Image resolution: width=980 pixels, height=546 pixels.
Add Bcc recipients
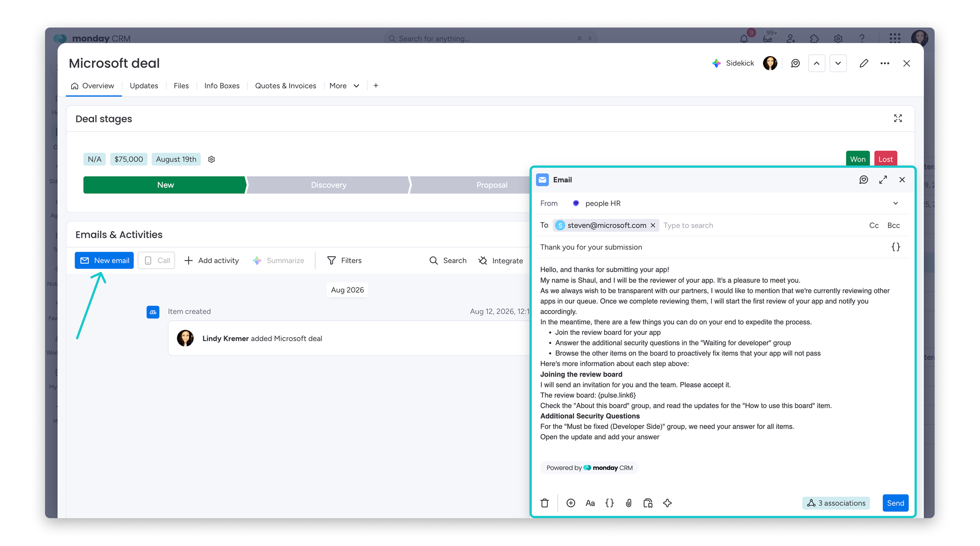[893, 225]
